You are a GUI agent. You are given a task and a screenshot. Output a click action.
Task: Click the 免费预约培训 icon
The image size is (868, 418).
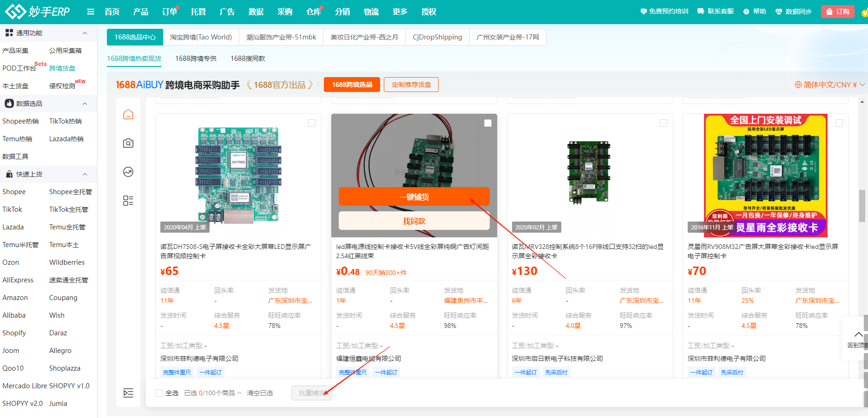(644, 12)
